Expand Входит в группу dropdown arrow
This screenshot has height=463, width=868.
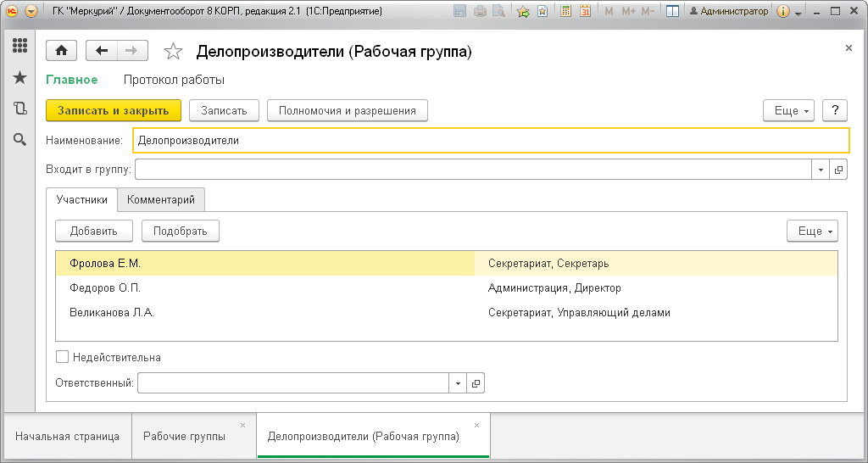click(x=821, y=170)
